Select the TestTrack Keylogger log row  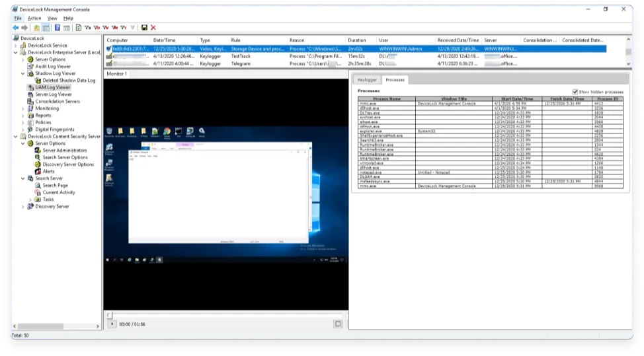click(x=355, y=56)
